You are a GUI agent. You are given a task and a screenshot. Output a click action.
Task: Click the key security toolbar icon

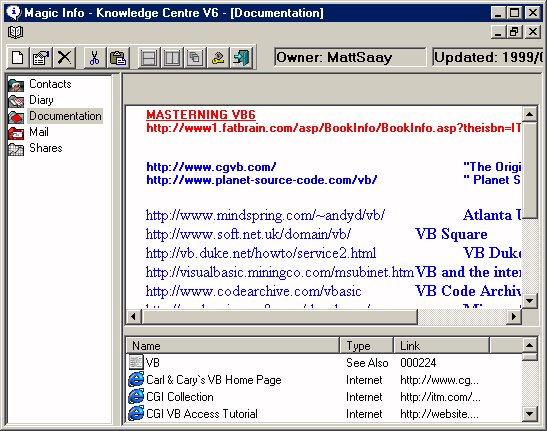(x=218, y=58)
